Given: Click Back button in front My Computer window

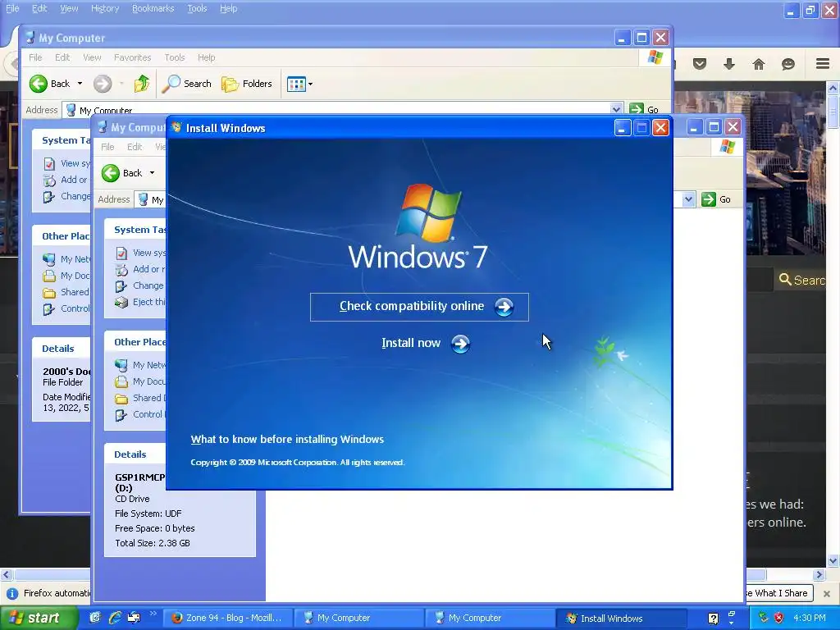Looking at the screenshot, I should pyautogui.click(x=122, y=173).
